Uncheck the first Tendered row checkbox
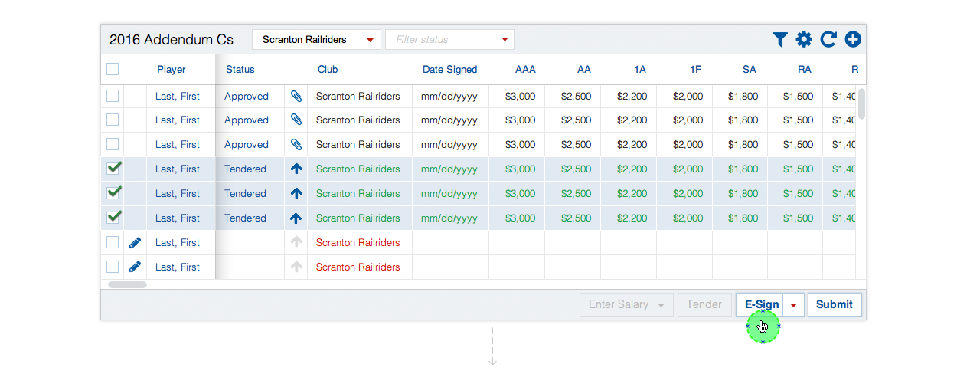This screenshot has width=980, height=384. [113, 168]
